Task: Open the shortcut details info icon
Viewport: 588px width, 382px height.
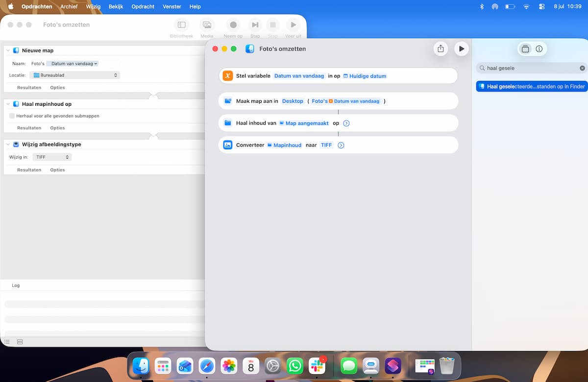Action: [539, 49]
